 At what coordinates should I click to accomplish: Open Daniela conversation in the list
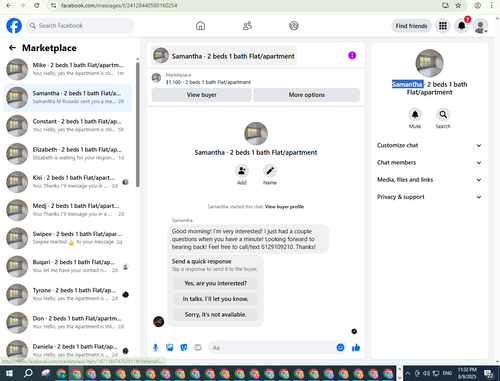67,350
